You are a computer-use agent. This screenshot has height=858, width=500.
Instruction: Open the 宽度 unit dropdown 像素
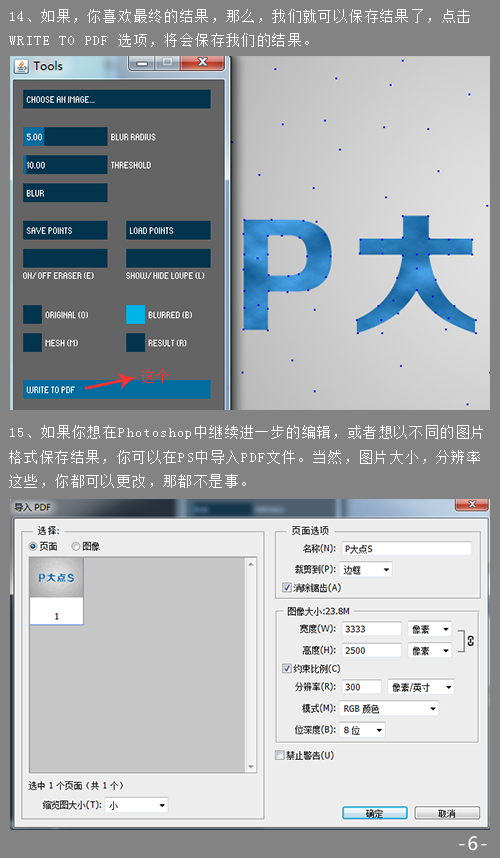coord(429,629)
